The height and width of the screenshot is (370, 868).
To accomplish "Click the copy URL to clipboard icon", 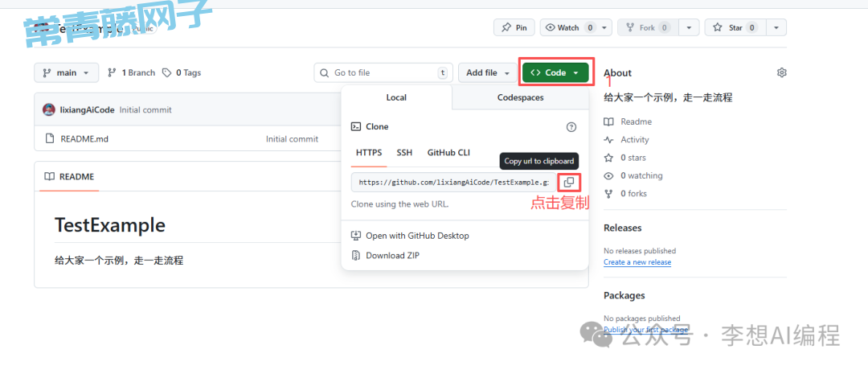I will 568,183.
